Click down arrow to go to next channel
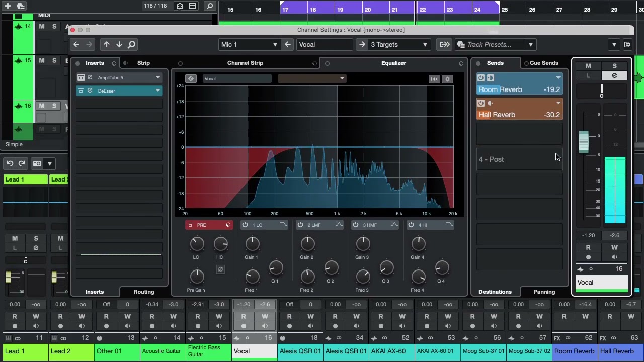 [119, 44]
